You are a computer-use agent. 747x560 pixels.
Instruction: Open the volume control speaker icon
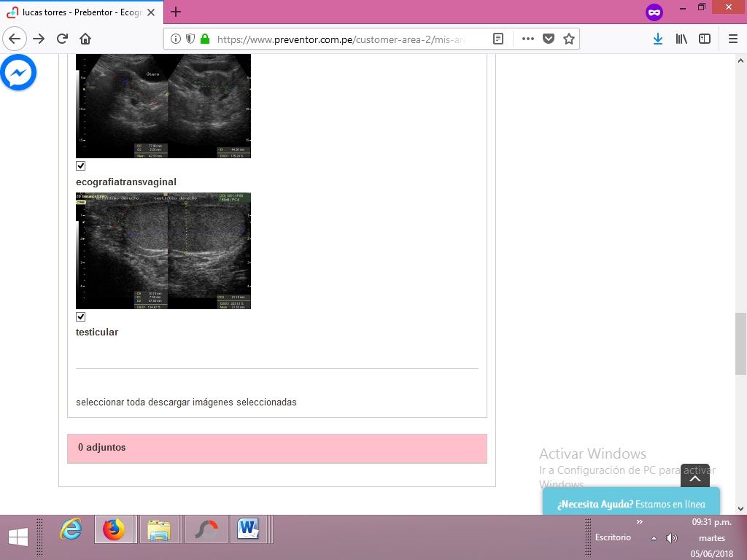click(x=671, y=538)
